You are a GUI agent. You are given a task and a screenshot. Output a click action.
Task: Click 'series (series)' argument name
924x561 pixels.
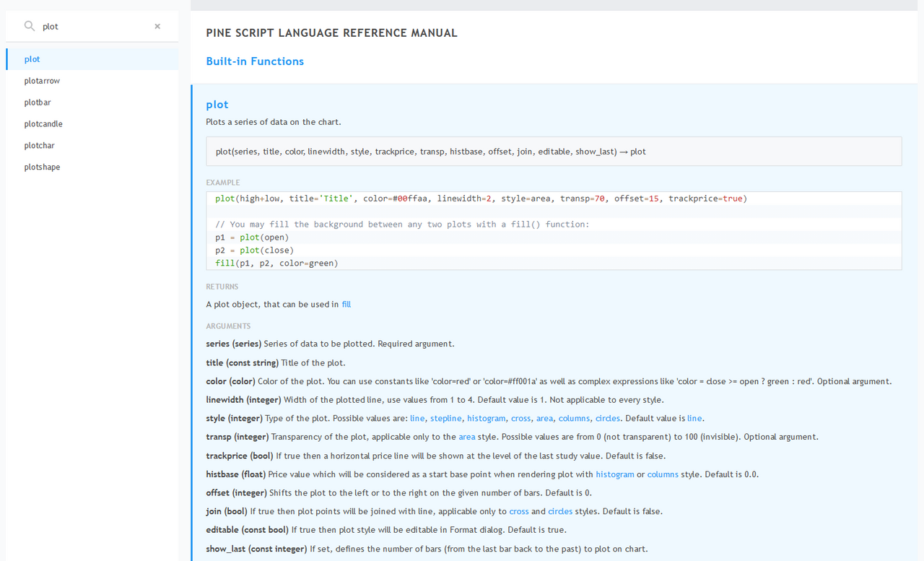pyautogui.click(x=233, y=344)
